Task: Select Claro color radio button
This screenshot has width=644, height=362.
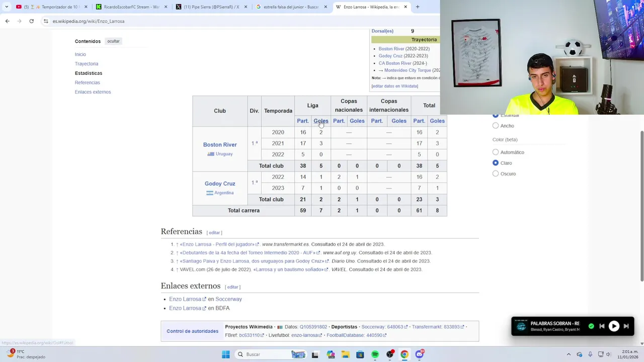Action: [x=496, y=163]
